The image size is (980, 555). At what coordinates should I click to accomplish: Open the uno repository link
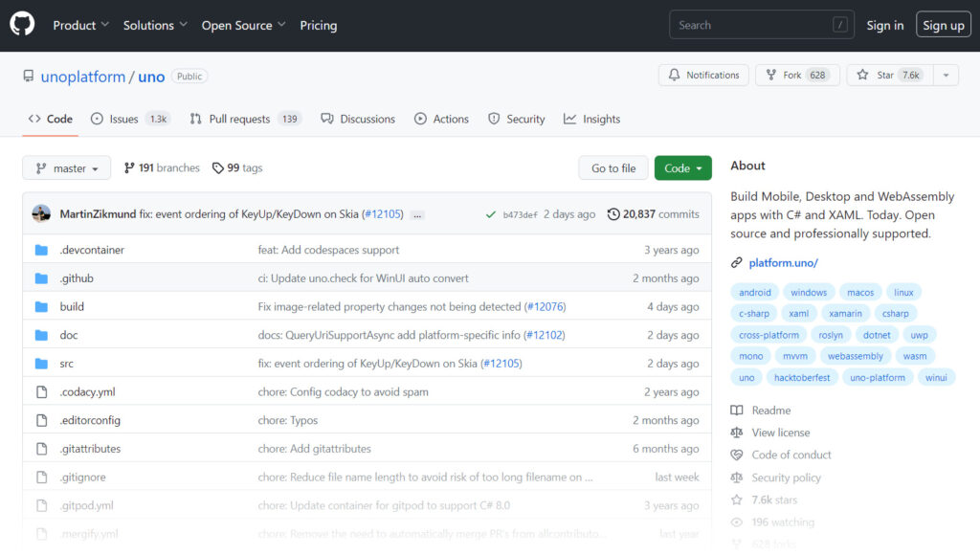[x=151, y=77]
